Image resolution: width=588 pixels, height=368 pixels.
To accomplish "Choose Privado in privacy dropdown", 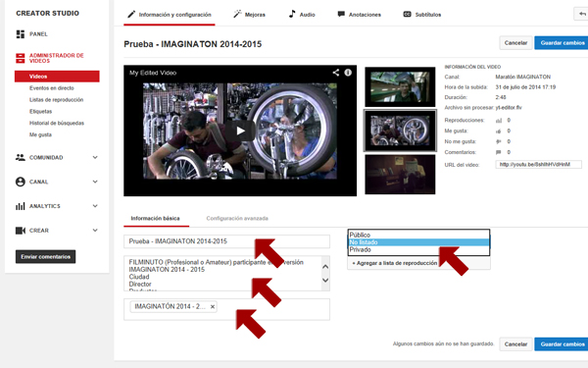I will click(x=418, y=249).
